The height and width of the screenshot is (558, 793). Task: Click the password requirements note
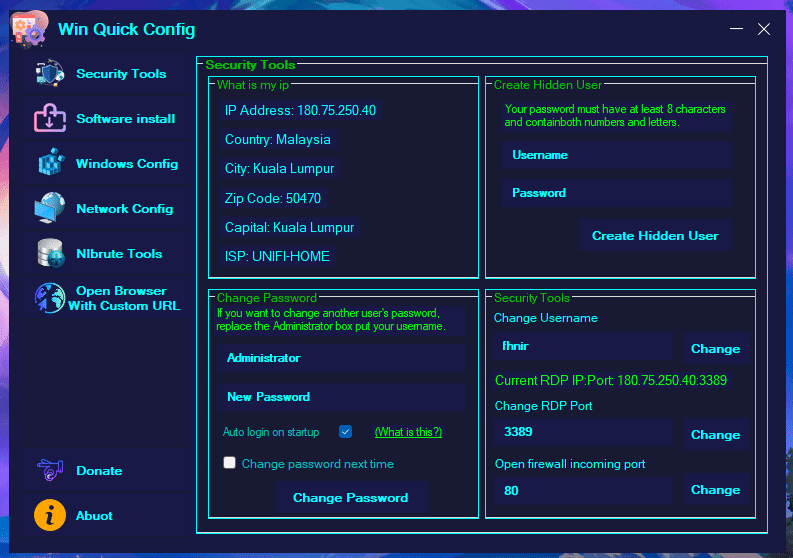coord(615,116)
